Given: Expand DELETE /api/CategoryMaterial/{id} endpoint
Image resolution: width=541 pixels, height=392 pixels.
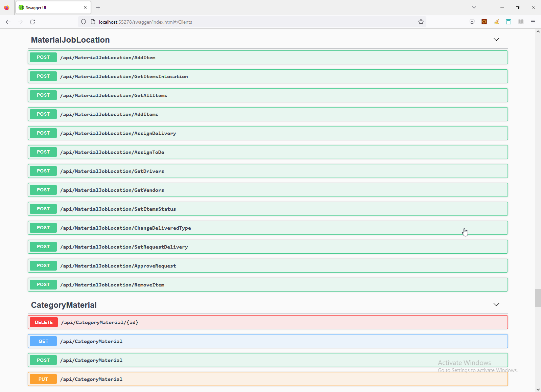Looking at the screenshot, I should click(x=268, y=322).
